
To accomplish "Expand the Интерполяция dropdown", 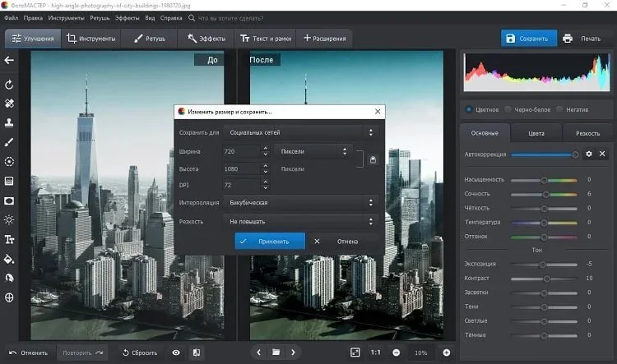I will point(300,202).
